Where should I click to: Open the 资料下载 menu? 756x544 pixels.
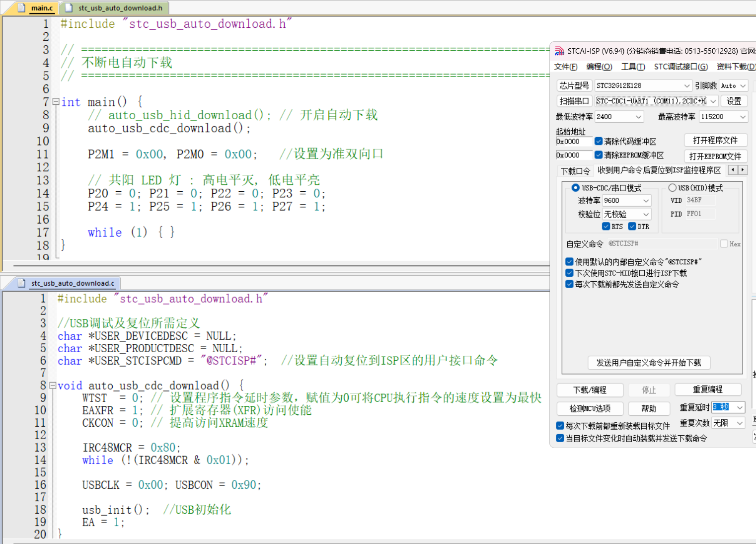(x=736, y=67)
